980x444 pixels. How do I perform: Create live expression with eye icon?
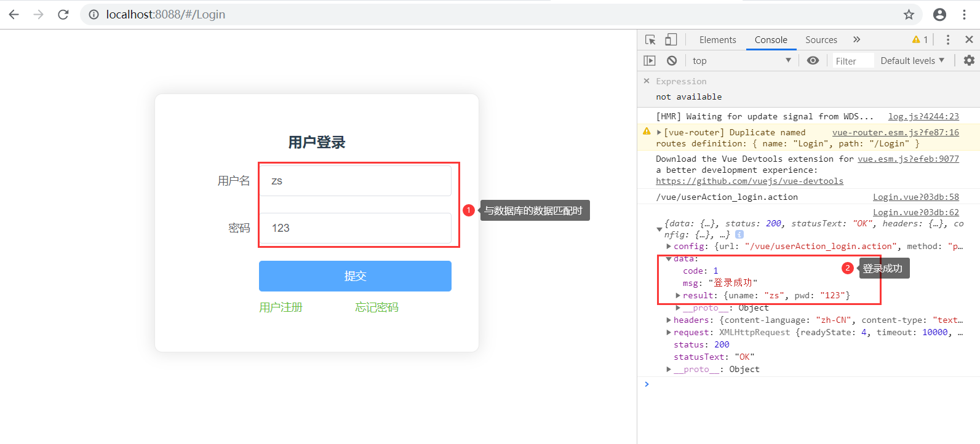tap(813, 60)
